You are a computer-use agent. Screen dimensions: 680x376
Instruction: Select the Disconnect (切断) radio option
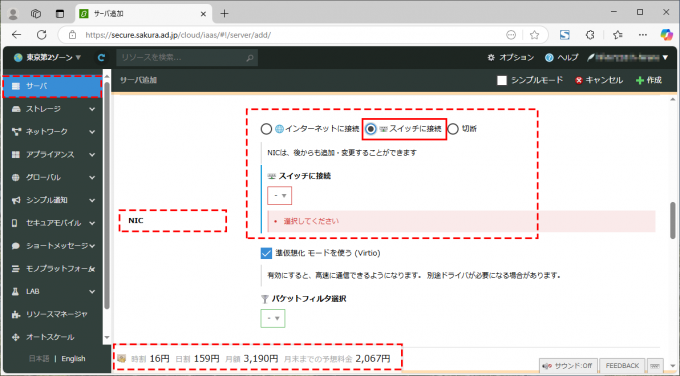click(453, 129)
